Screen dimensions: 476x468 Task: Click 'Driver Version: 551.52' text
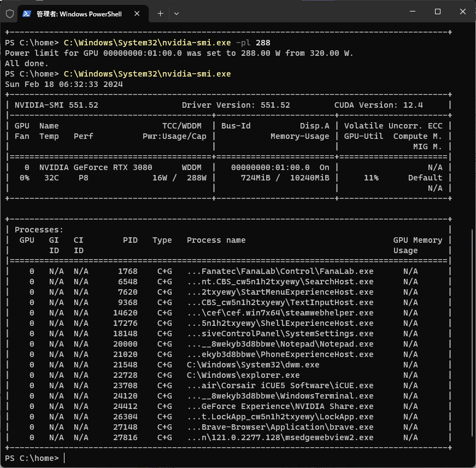(x=236, y=105)
